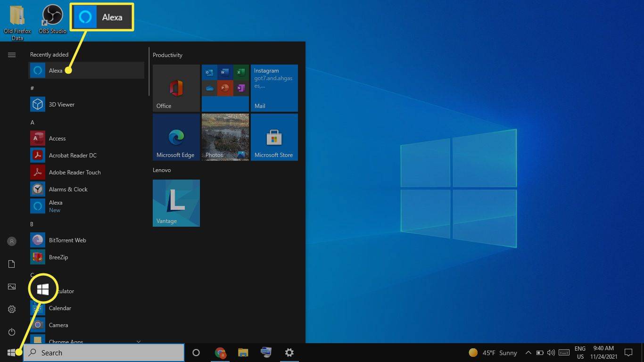Click the Start button on taskbar
Screen dimensions: 644x362
click(11, 353)
